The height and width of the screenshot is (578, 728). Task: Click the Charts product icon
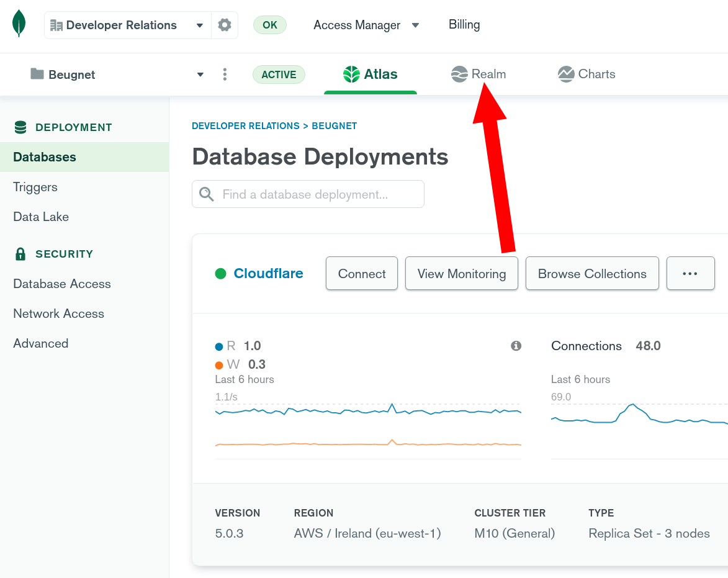tap(566, 75)
